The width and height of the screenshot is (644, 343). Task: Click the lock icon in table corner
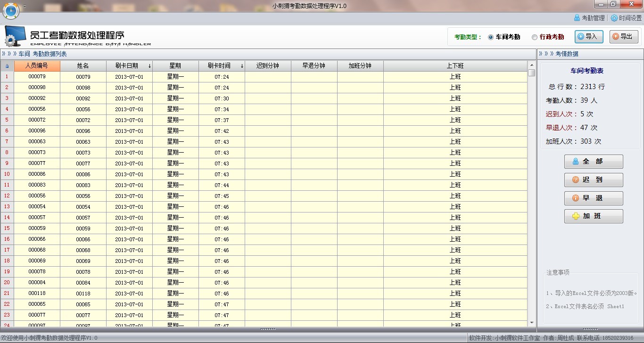coord(7,66)
